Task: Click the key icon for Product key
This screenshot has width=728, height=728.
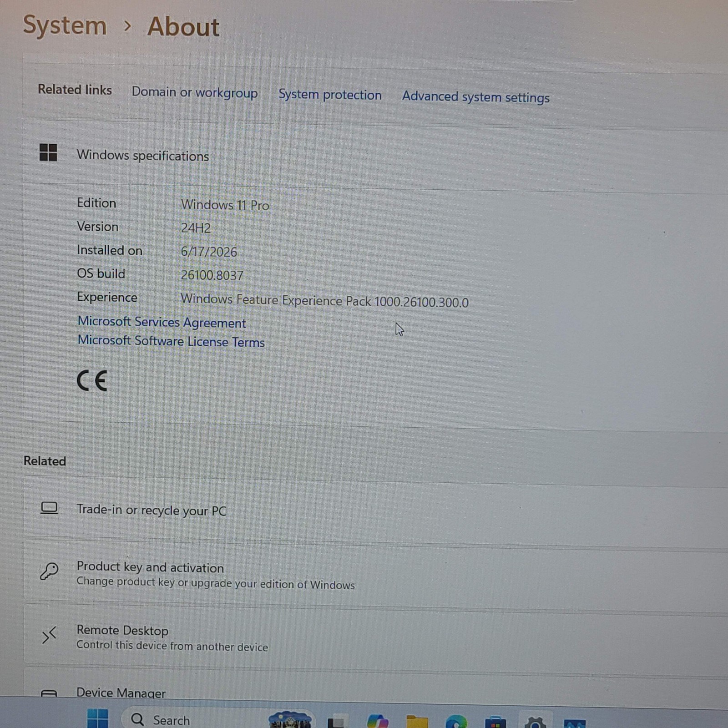Action: [49, 571]
